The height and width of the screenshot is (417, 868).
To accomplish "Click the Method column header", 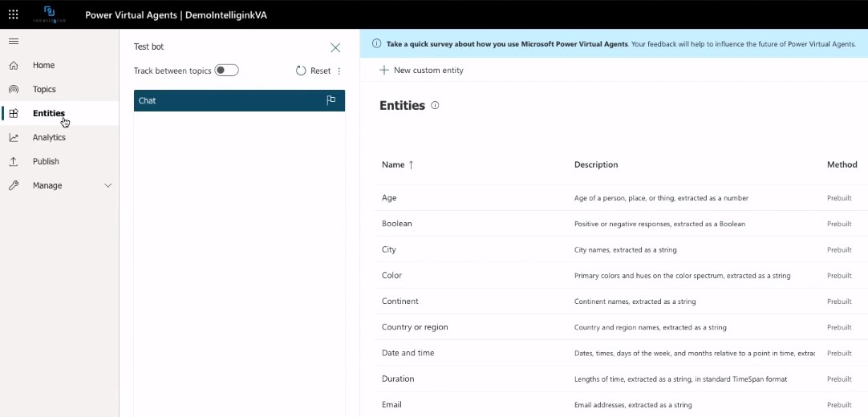I will coord(842,164).
